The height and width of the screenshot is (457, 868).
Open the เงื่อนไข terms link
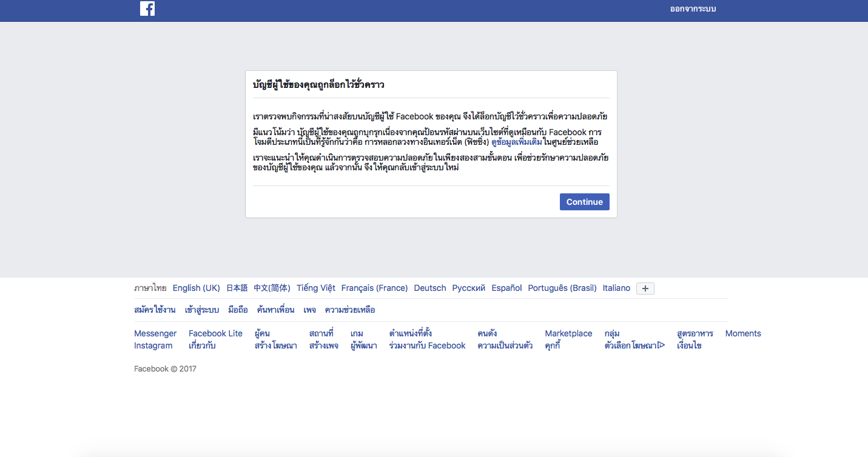(x=689, y=345)
